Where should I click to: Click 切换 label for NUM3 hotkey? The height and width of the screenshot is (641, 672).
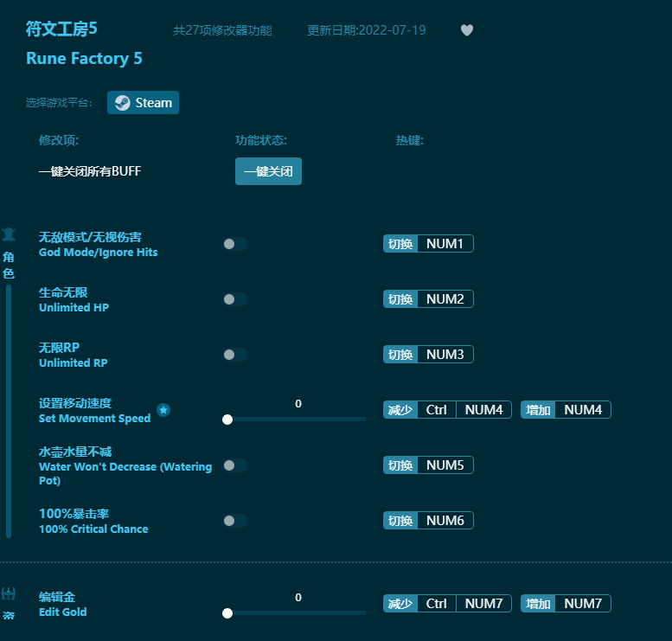(x=400, y=354)
